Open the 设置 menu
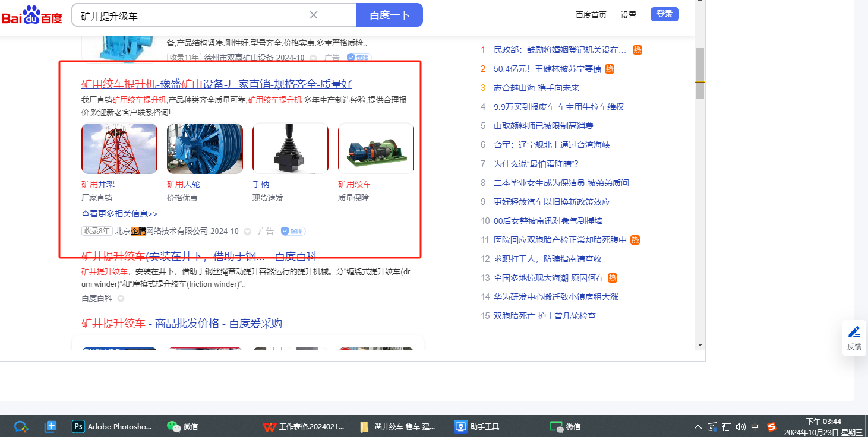Image resolution: width=868 pixels, height=437 pixels. 629,15
